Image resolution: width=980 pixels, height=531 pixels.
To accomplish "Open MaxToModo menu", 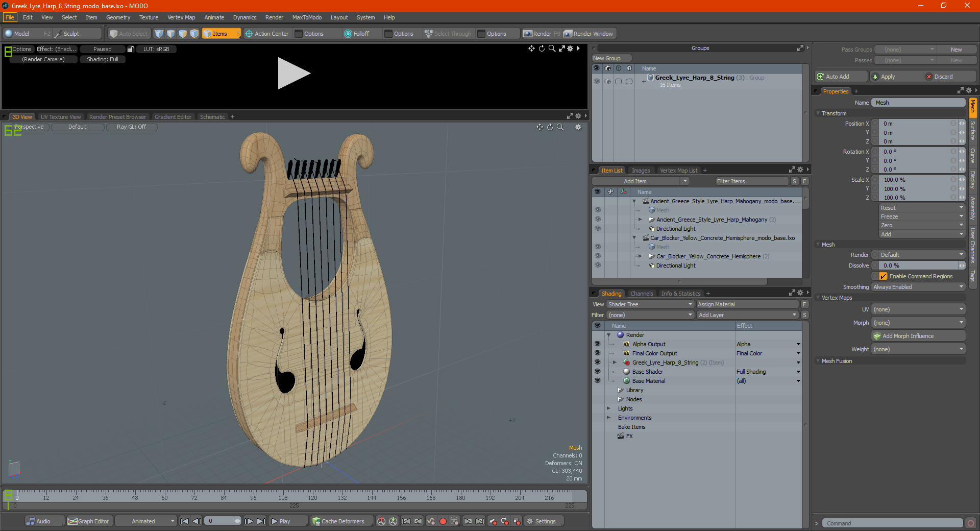I will (x=307, y=17).
